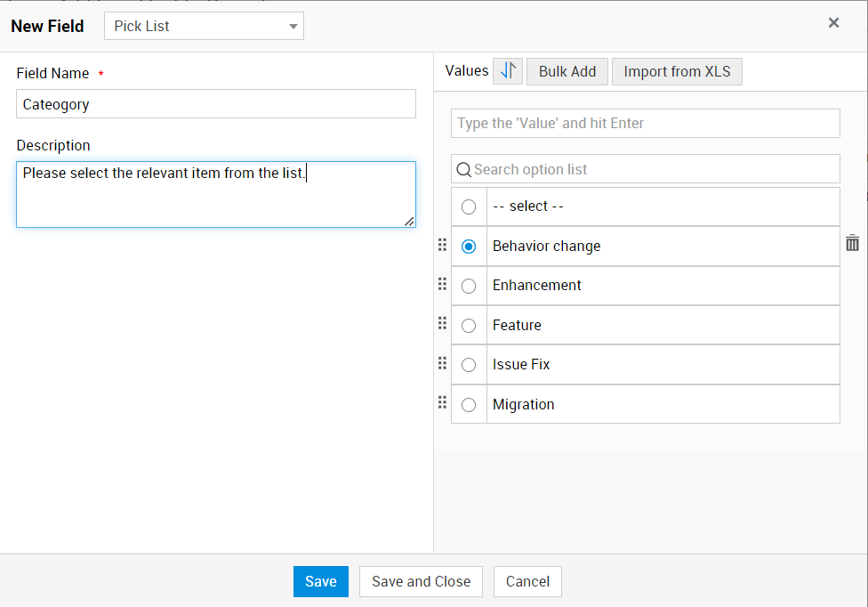The height and width of the screenshot is (607, 868).
Task: Click the sort values icon
Action: coord(508,71)
